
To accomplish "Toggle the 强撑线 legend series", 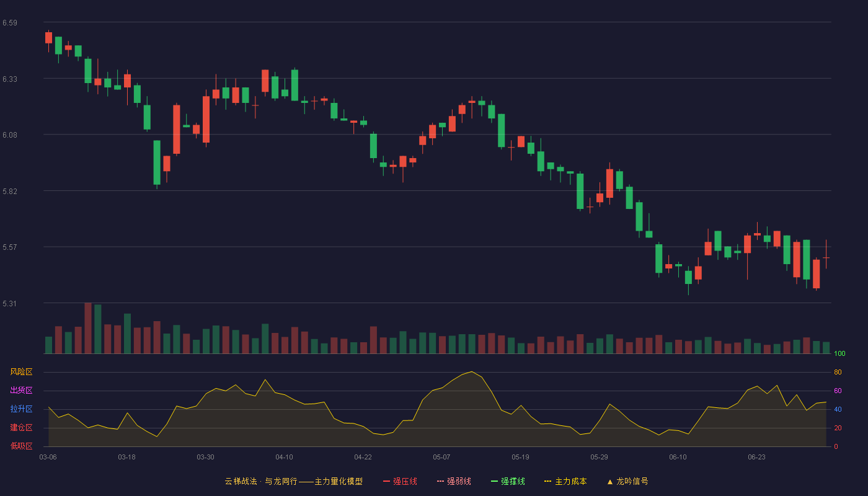I will 508,481.
